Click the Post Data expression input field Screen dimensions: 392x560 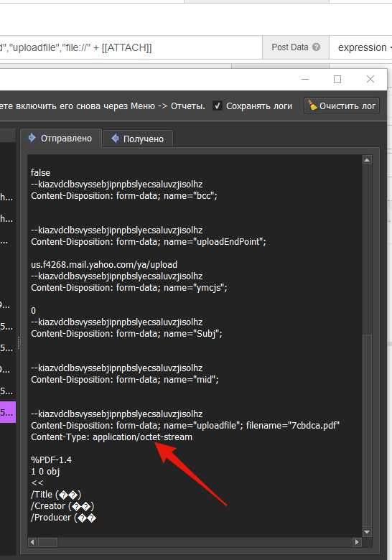point(131,47)
